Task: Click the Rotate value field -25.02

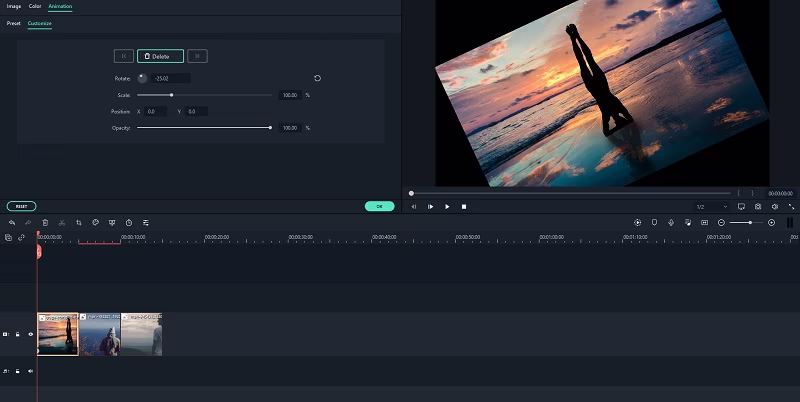Action: [171, 78]
